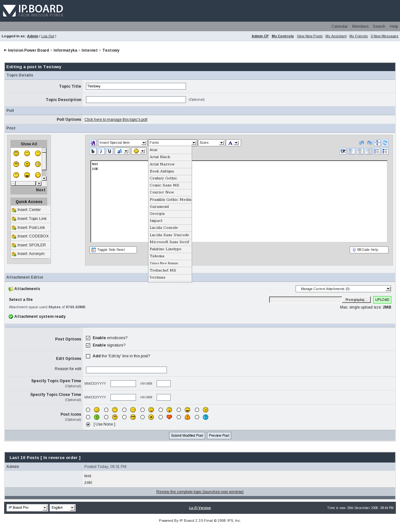400x532 pixels.
Task: Click the remove formatting icon
Action: [x=93, y=143]
